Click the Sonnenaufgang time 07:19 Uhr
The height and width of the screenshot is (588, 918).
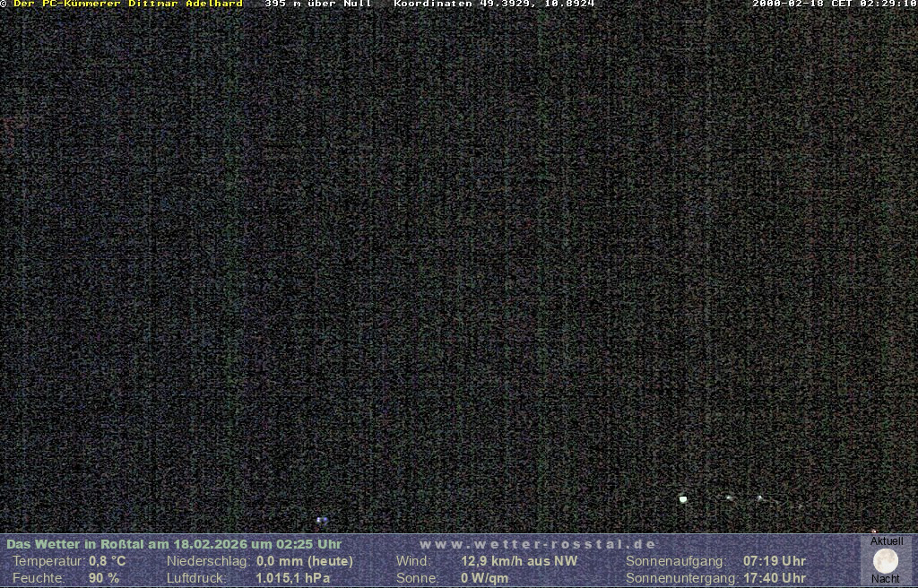coord(775,561)
